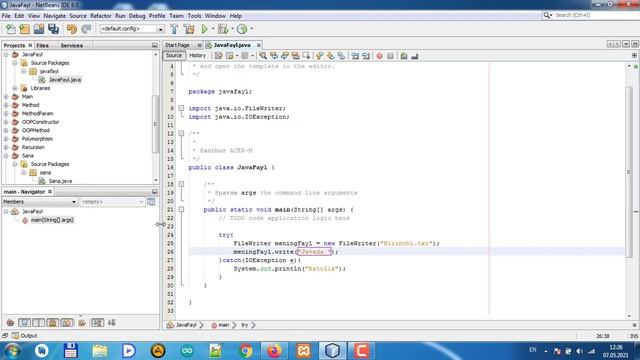
Task: Click Find Selection magnifier in editor toolbar
Action: pos(263,56)
